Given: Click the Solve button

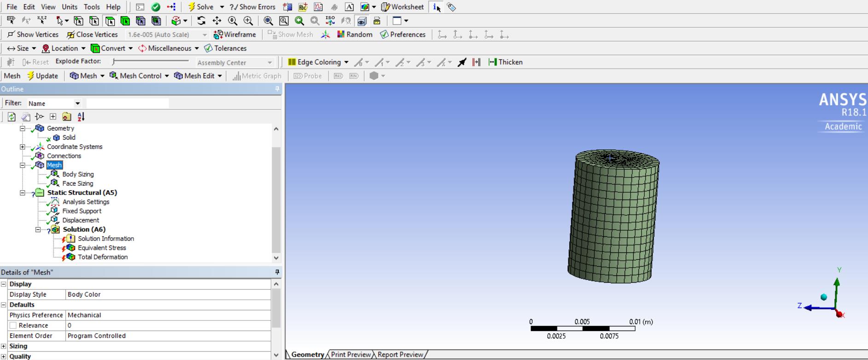Looking at the screenshot, I should (201, 7).
